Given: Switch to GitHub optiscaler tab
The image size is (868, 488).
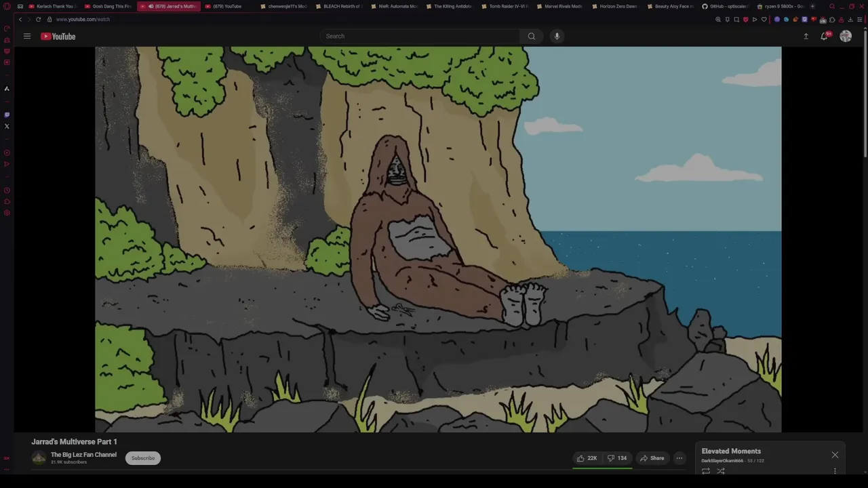Looking at the screenshot, I should 726,6.
